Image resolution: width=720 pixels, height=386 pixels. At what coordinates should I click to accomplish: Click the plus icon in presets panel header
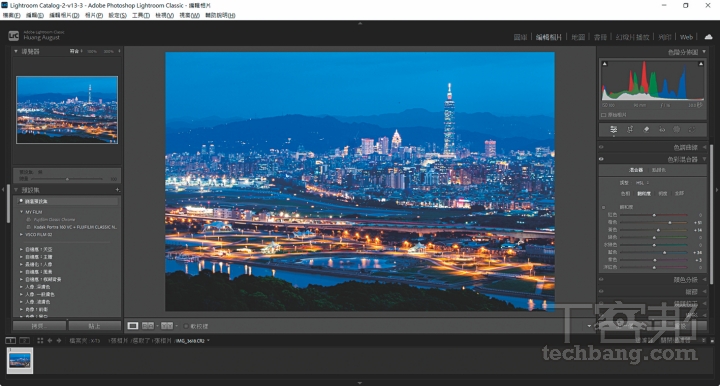click(x=117, y=190)
